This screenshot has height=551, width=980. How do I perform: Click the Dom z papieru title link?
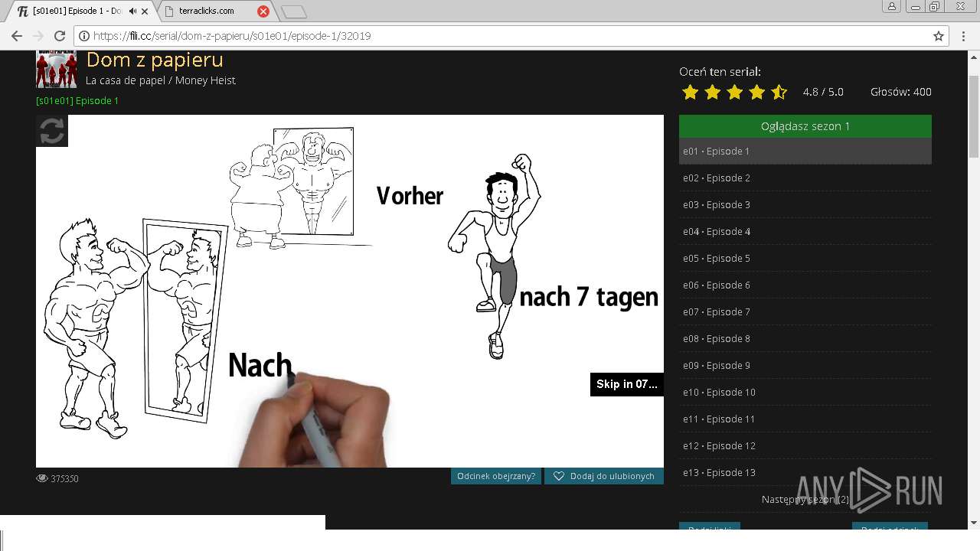click(155, 60)
